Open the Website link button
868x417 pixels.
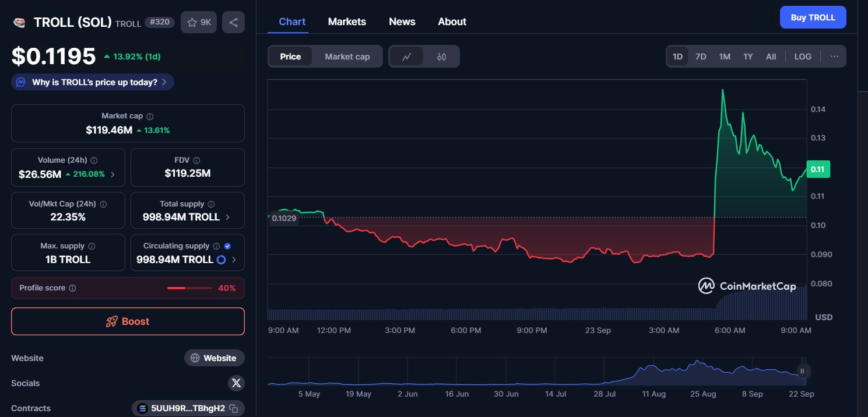click(x=214, y=358)
